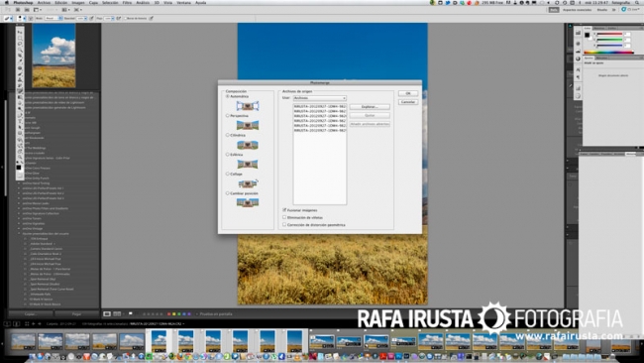This screenshot has height=363, width=644.
Task: Click the Collage layout preview image
Action: pyautogui.click(x=248, y=183)
